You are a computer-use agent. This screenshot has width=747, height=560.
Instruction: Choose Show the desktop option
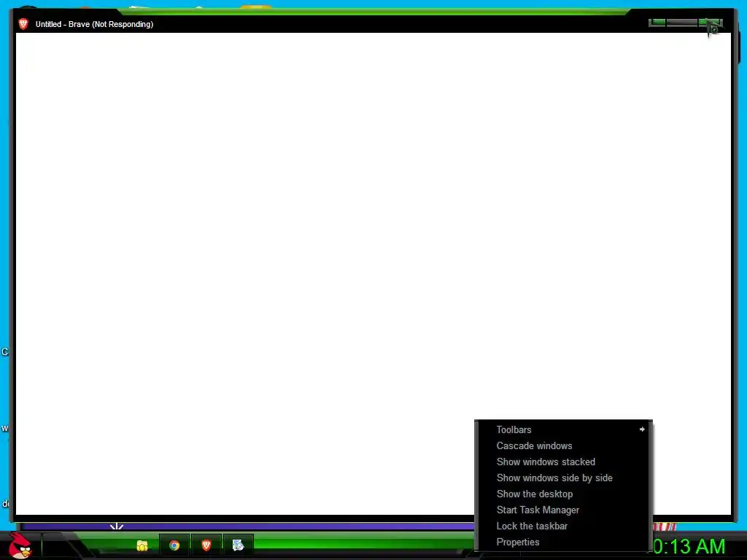(564, 494)
